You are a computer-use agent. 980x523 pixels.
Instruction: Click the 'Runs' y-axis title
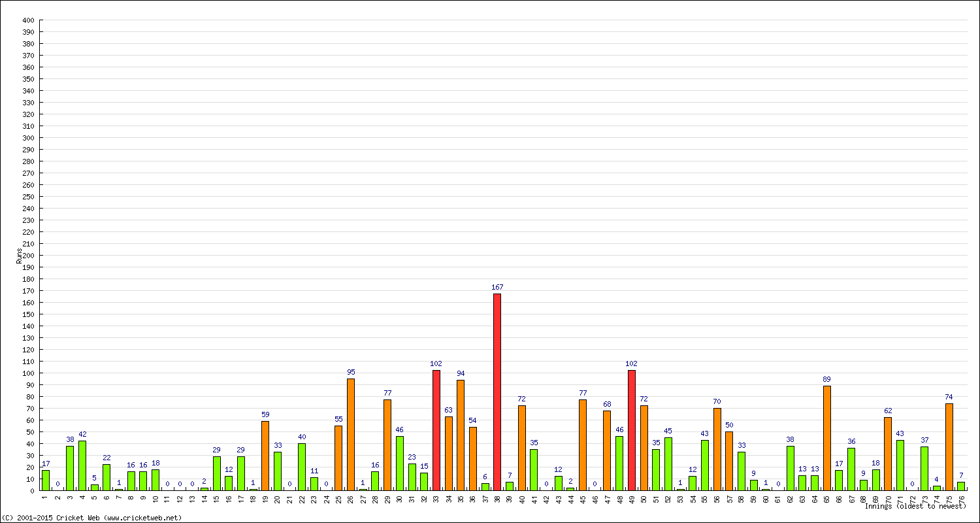coord(19,256)
